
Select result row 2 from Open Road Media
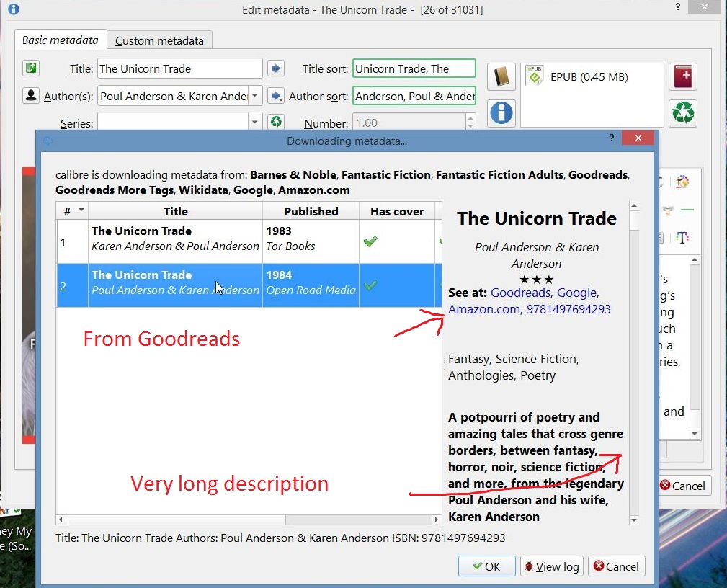point(249,285)
